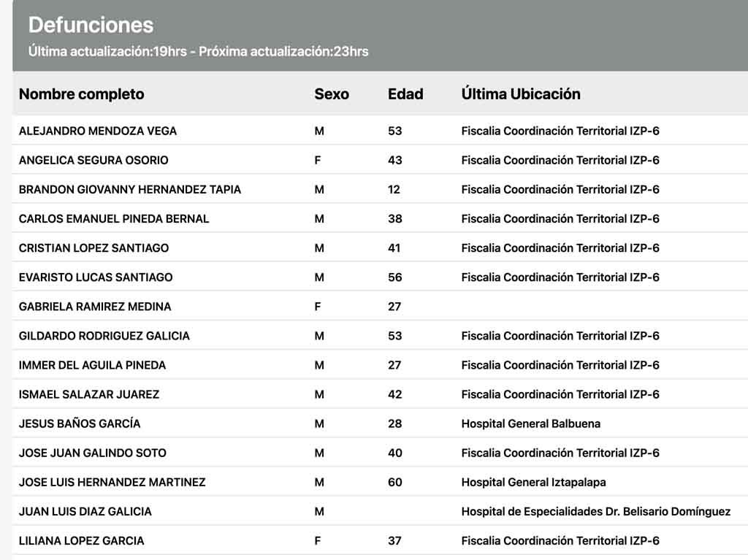Select LILIANA LOPEZ GARCIA row
The width and height of the screenshot is (748, 560).
380,540
